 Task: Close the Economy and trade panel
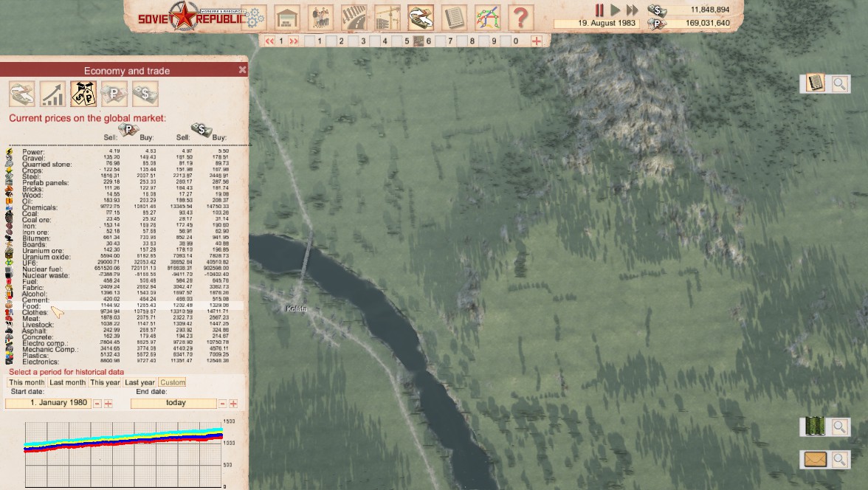click(242, 70)
